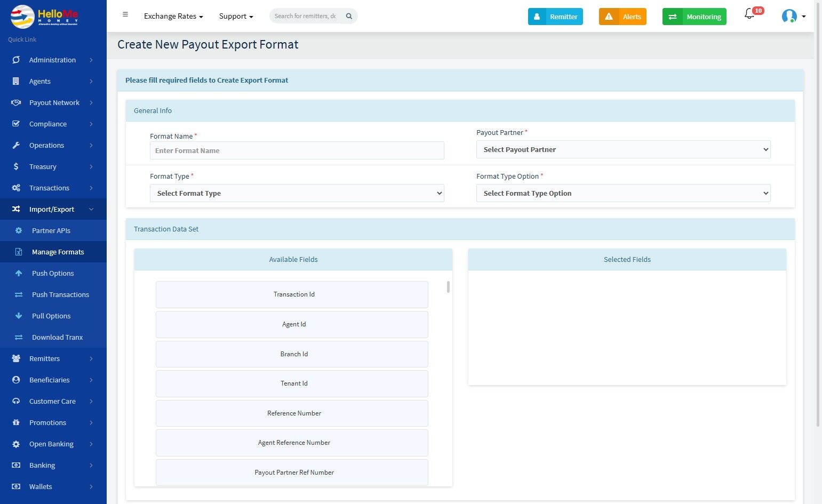Open Push Options submenu item
The height and width of the screenshot is (504, 822).
pyautogui.click(x=53, y=273)
